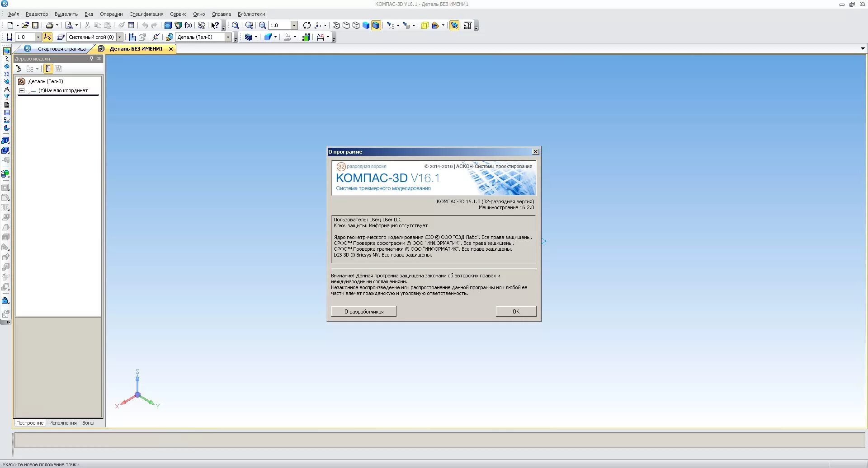The width and height of the screenshot is (868, 468).
Task: Click the Extrude operation icon
Action: tap(5, 140)
